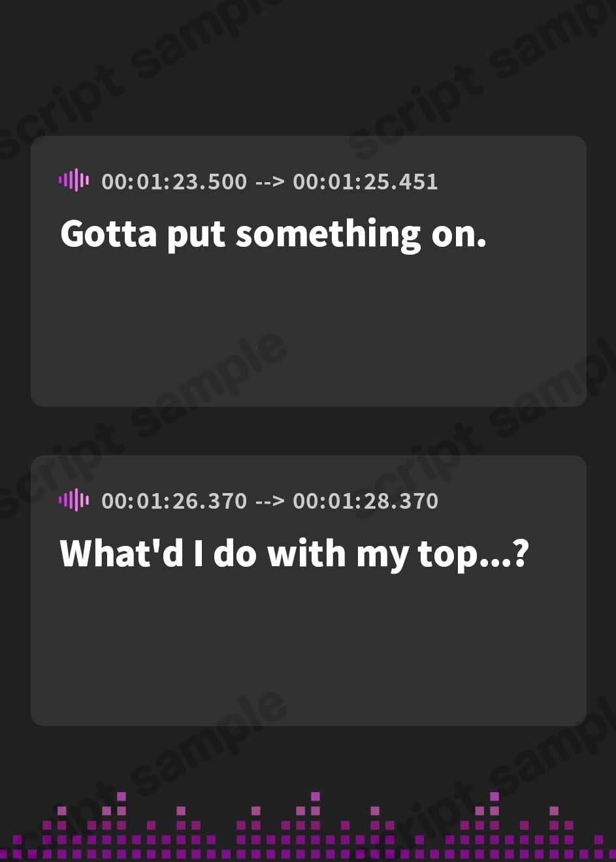Click the word "with" in the second subtitle
This screenshot has width=616, height=862.
click(x=306, y=553)
